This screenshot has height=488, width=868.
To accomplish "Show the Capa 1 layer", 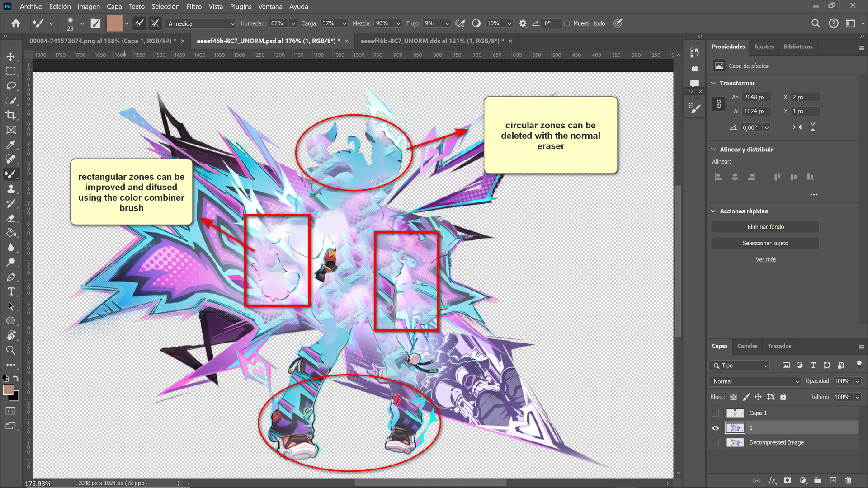I will [715, 413].
